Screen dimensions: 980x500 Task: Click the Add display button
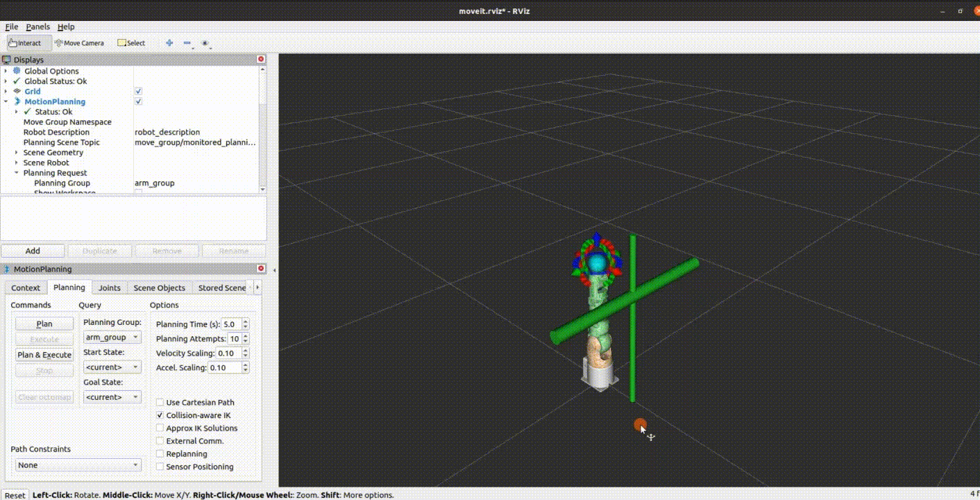33,251
